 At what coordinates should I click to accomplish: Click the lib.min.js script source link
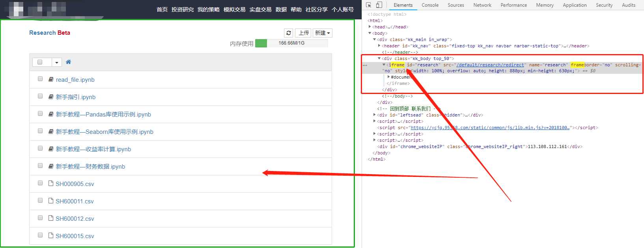coord(490,128)
